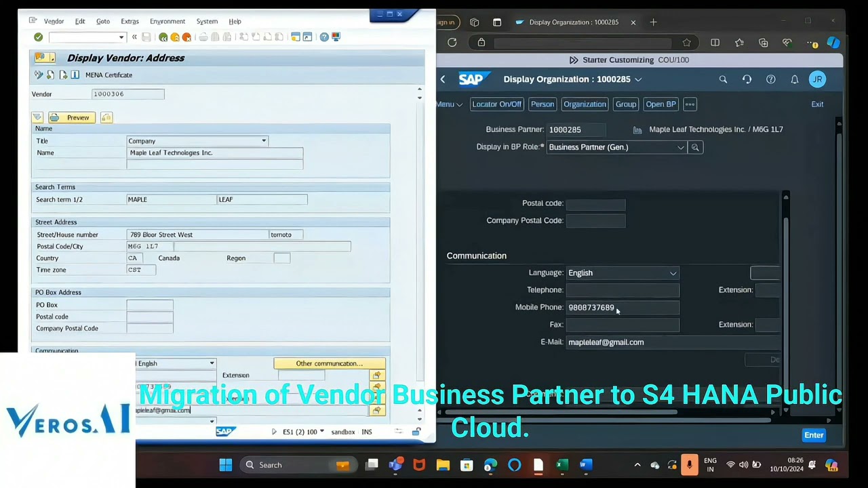Click the lock icon in SAP GUI status bar
868x488 pixels.
click(x=416, y=432)
